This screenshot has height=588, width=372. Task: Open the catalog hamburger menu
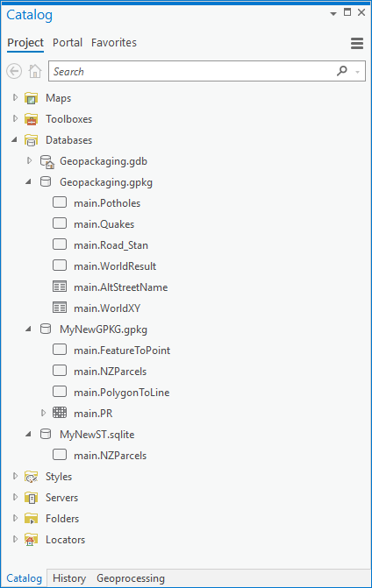click(x=357, y=43)
